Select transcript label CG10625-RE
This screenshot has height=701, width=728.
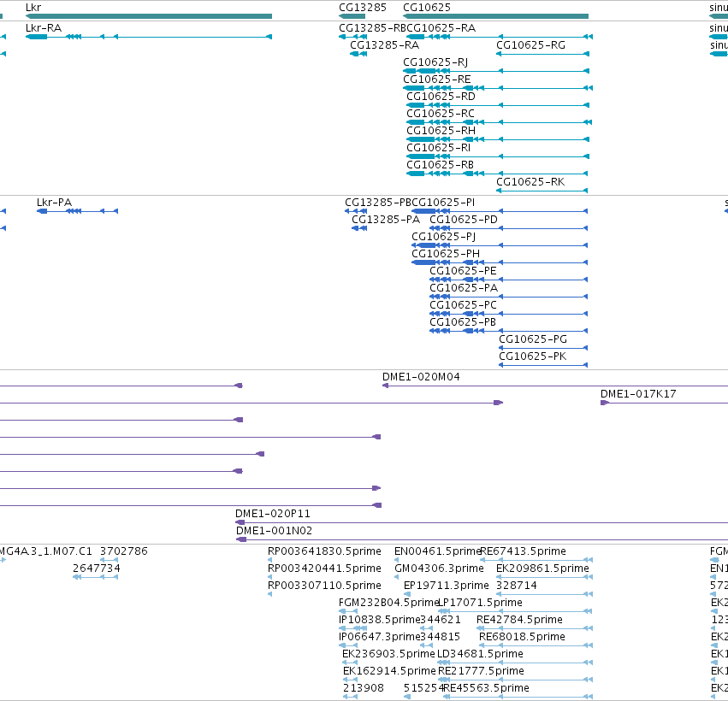437,80
